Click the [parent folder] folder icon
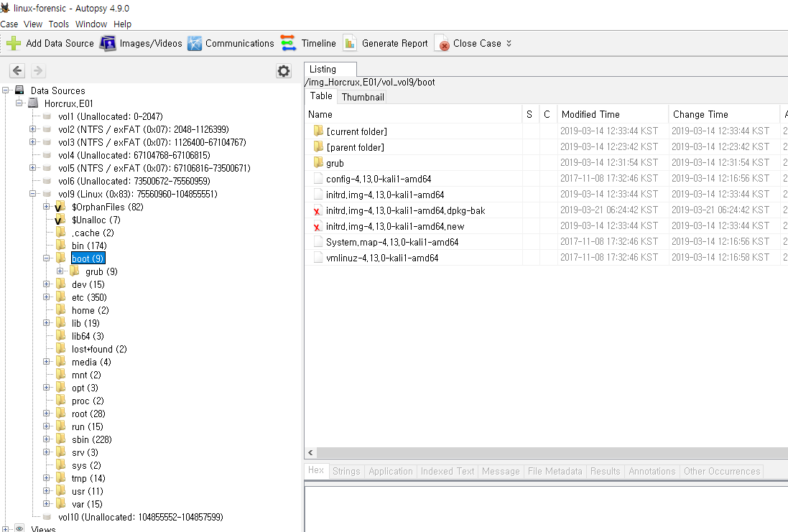The height and width of the screenshot is (532, 788). [x=318, y=146]
